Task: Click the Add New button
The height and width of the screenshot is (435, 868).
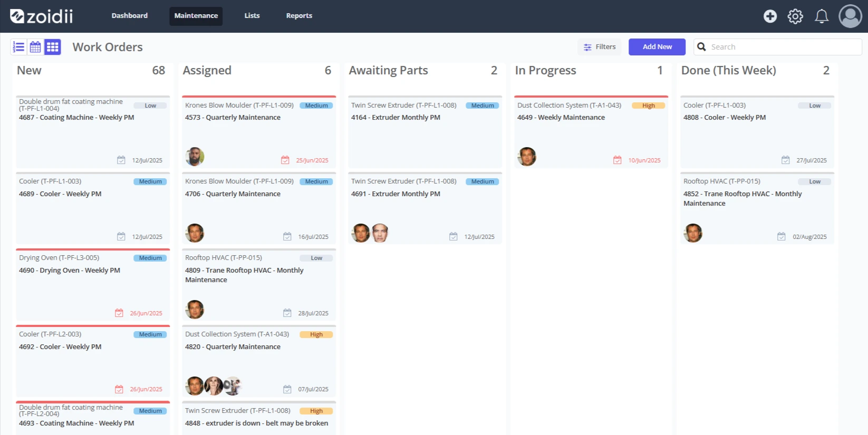Action: (x=657, y=47)
